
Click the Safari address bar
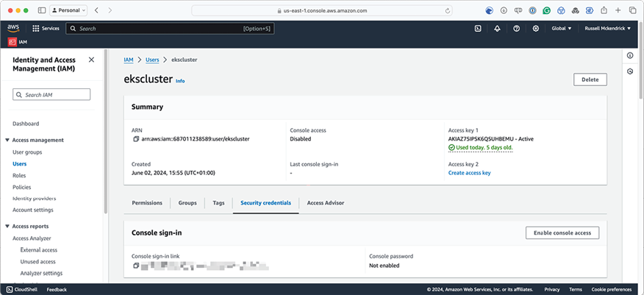(322, 11)
